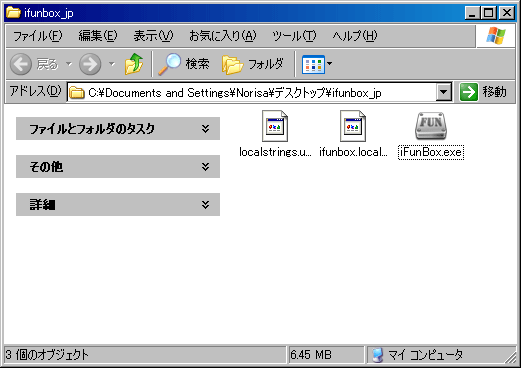Click the green Go (移動) arrow
The width and height of the screenshot is (521, 368).
[x=469, y=92]
